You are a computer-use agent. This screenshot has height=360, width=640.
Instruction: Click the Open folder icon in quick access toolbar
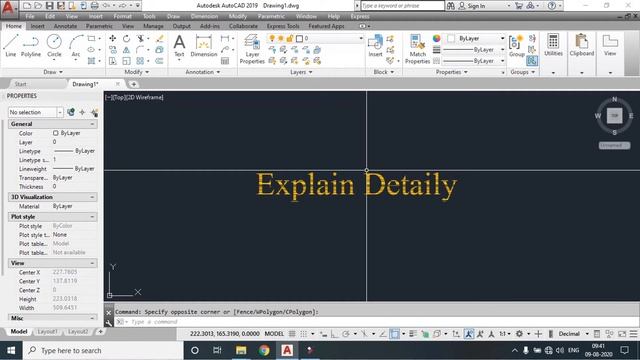pyautogui.click(x=38, y=6)
